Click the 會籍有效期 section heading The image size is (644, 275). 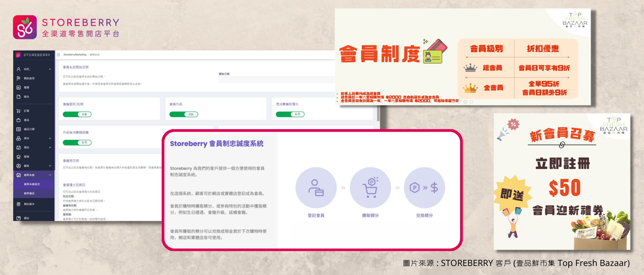coord(71,161)
